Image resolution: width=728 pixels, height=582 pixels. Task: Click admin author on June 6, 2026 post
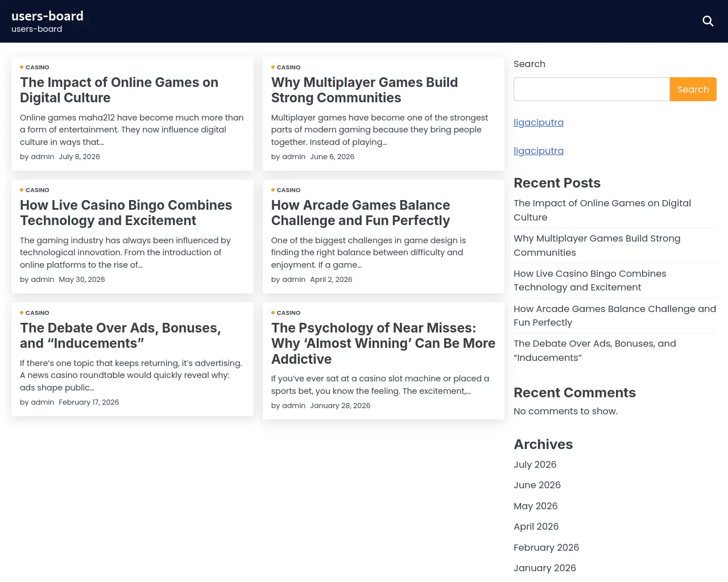pyautogui.click(x=294, y=157)
